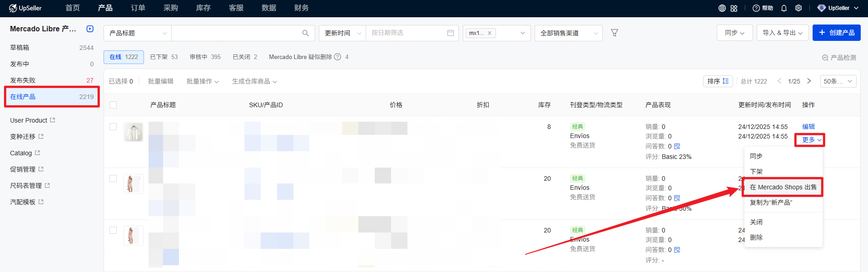Open the settings gear icon
The width and height of the screenshot is (868, 272).
coord(799,8)
